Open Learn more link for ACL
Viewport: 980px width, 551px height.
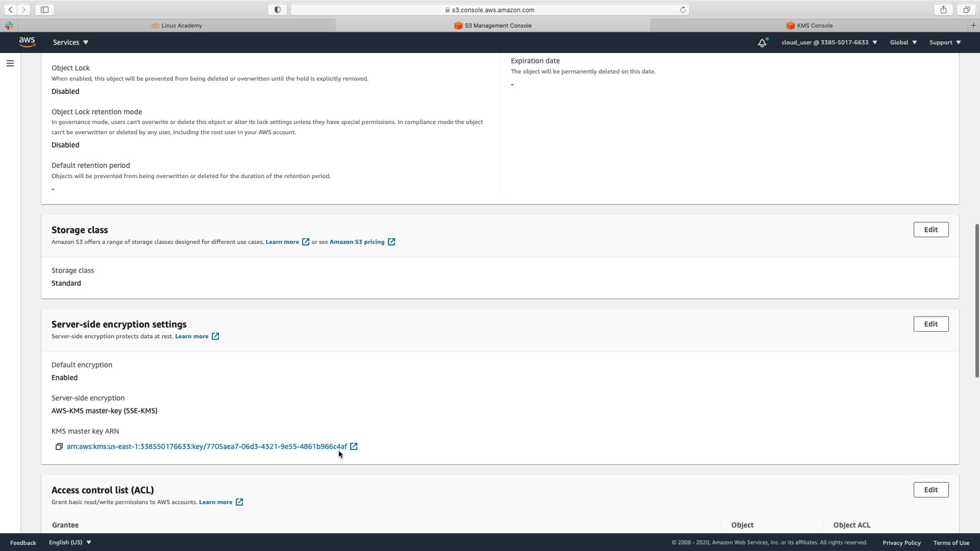221,502
